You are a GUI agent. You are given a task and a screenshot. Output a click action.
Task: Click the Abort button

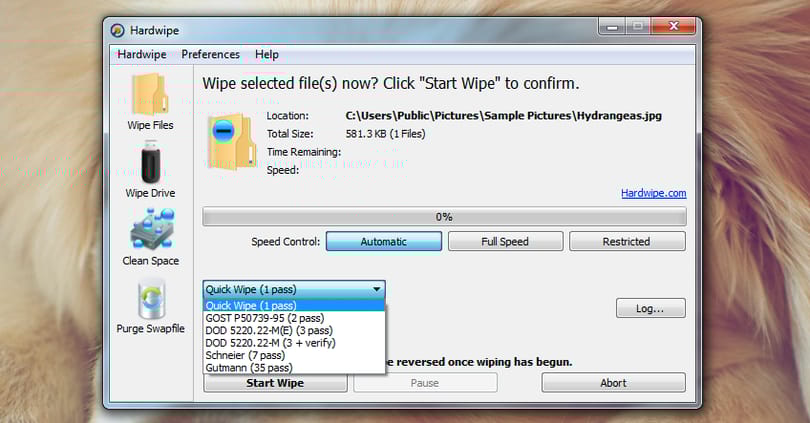click(613, 383)
